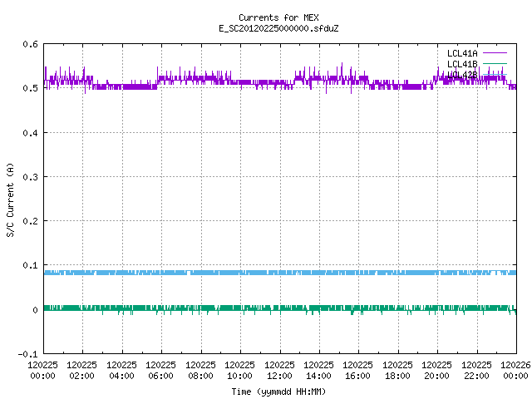Viewport: 532px width, 399px height.
Task: Click the 'S/C Current (A)' y-axis label
Action: click(10, 200)
